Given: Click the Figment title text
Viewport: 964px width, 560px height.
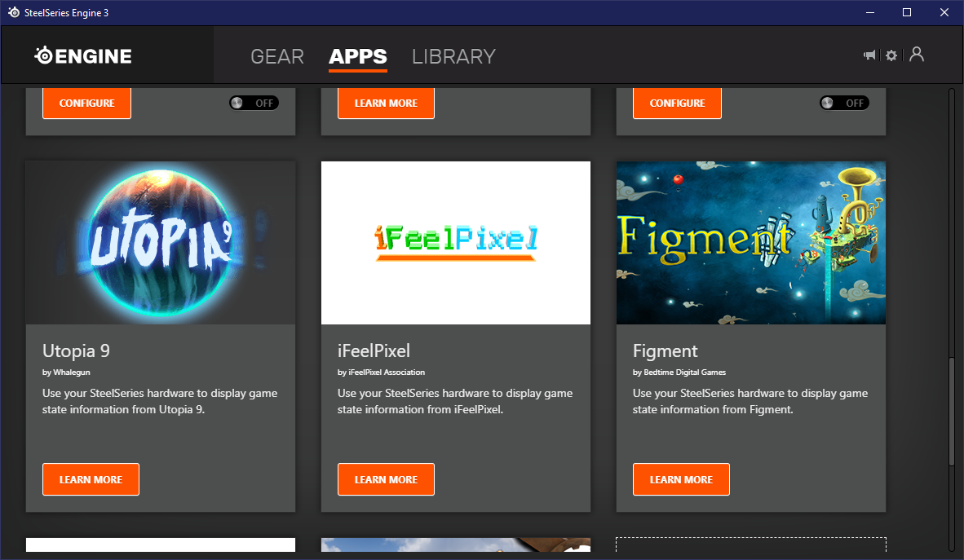Looking at the screenshot, I should click(x=666, y=351).
